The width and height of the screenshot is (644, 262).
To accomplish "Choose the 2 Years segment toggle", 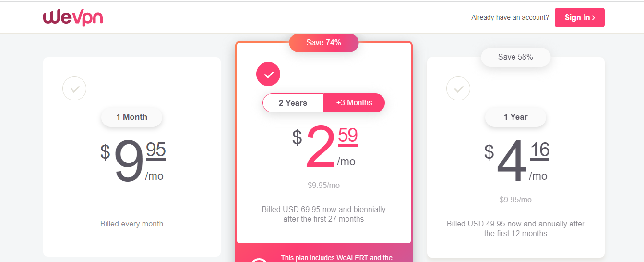I will coord(293,103).
